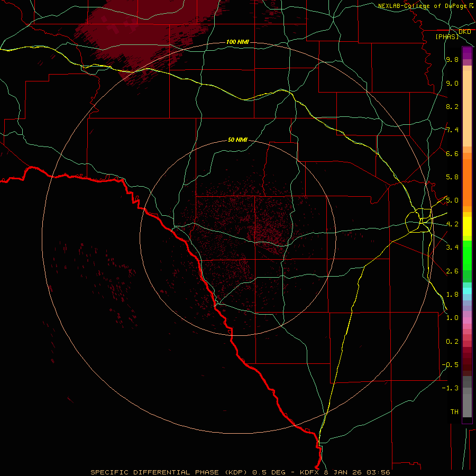Click the 5.8 value on the color scale
The image size is (476, 476).
click(452, 177)
